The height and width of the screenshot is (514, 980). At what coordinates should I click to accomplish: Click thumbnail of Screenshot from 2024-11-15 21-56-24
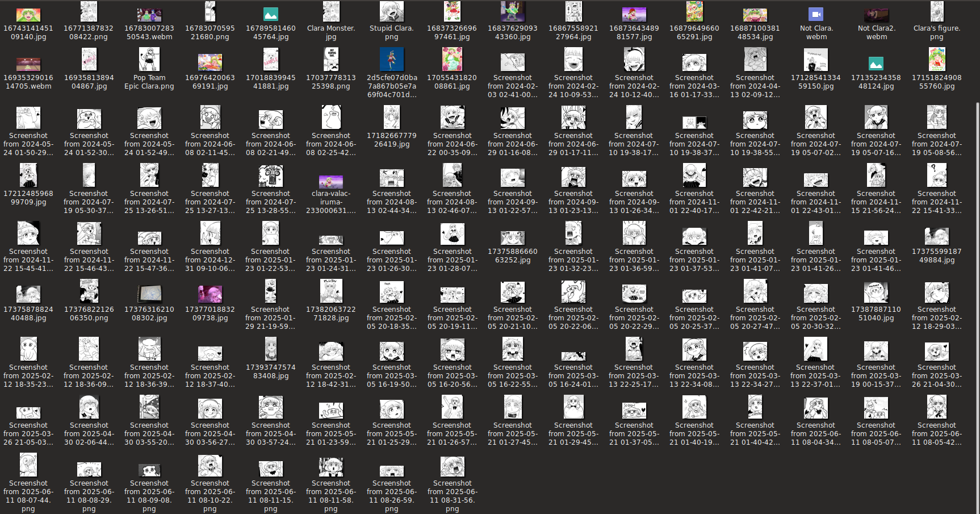(876, 175)
